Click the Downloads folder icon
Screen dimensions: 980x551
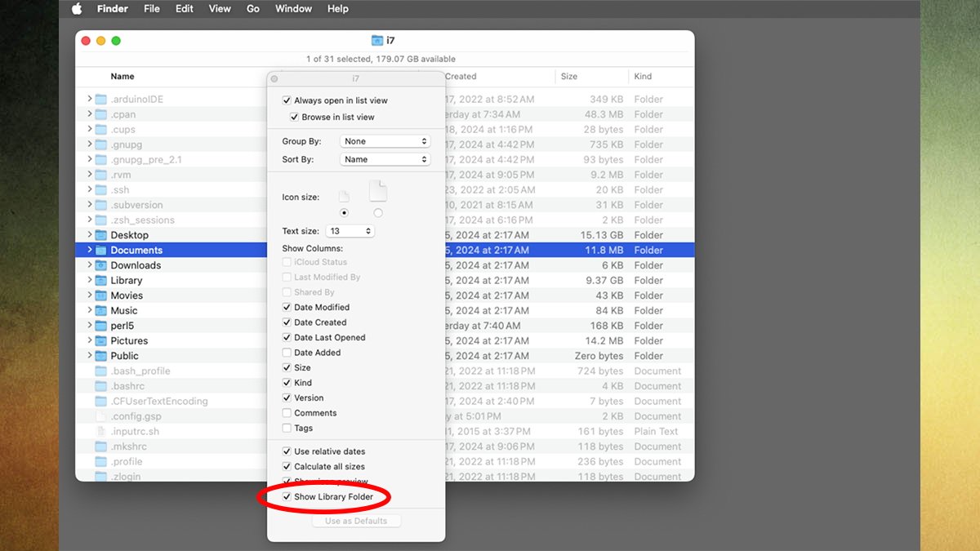pyautogui.click(x=101, y=265)
